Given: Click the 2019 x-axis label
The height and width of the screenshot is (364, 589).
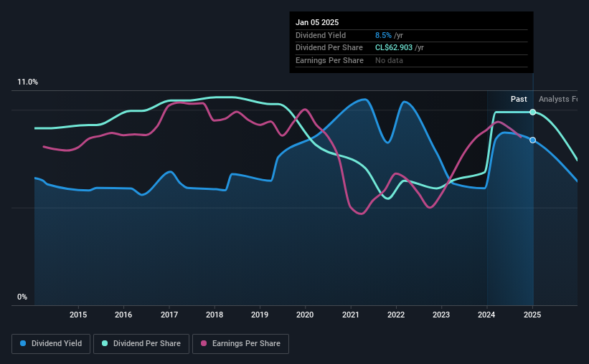Looking at the screenshot, I should 260,315.
